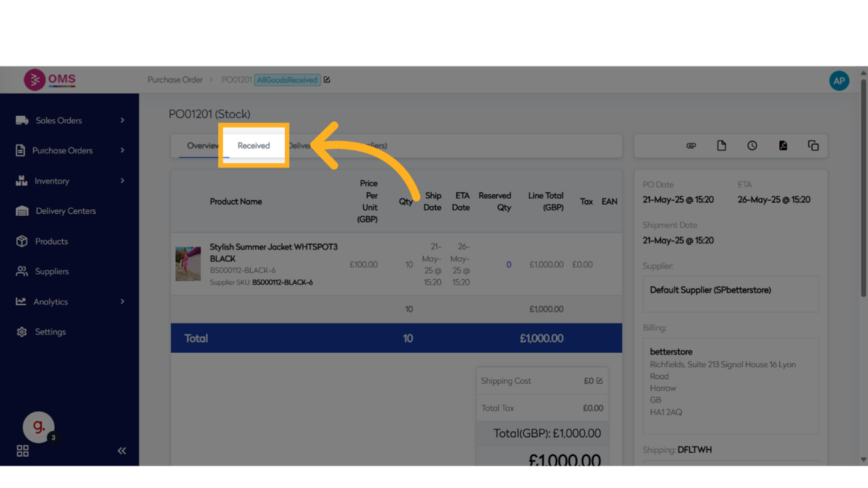Viewport: 868px width, 488px height.
Task: Edit shipping cost with pencil icon
Action: point(599,381)
